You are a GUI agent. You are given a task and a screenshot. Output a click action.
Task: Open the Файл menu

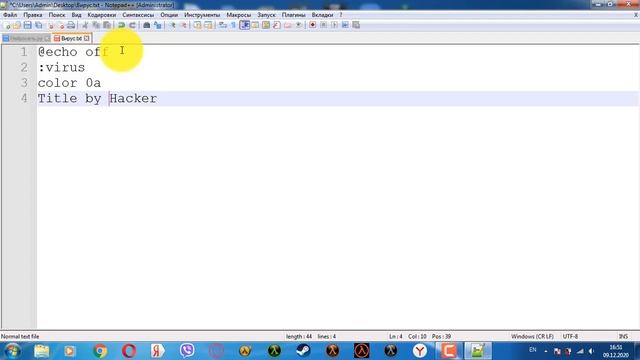pyautogui.click(x=10, y=15)
